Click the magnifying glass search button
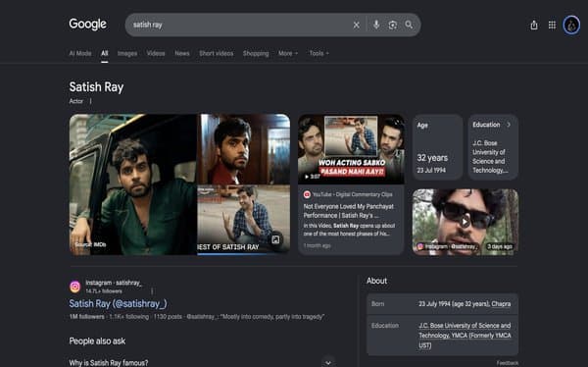The height and width of the screenshot is (367, 588). (x=409, y=25)
